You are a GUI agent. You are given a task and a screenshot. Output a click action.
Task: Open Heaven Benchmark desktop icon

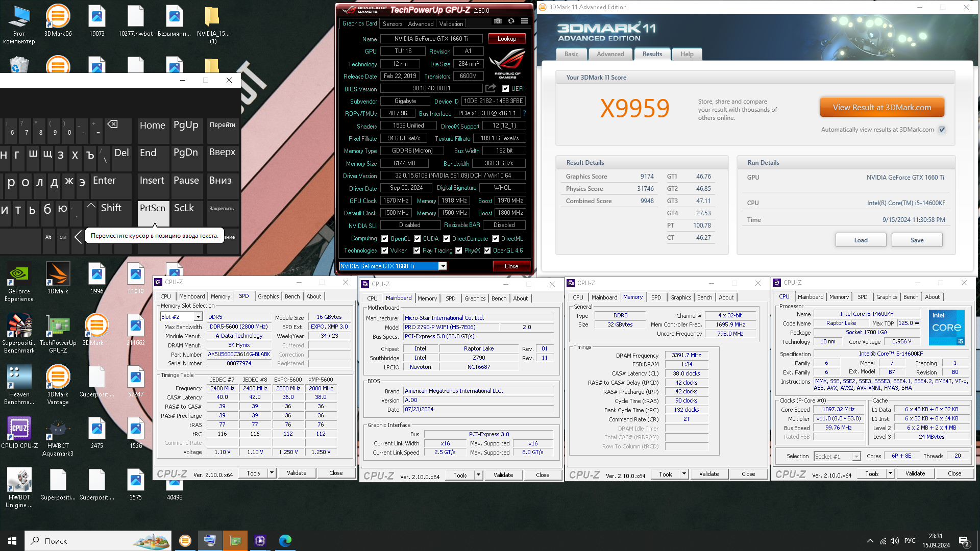pyautogui.click(x=19, y=385)
